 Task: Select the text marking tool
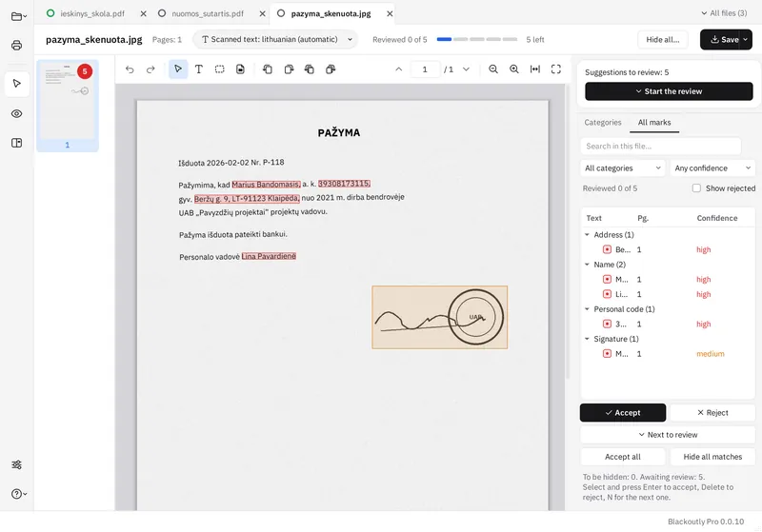coord(199,69)
